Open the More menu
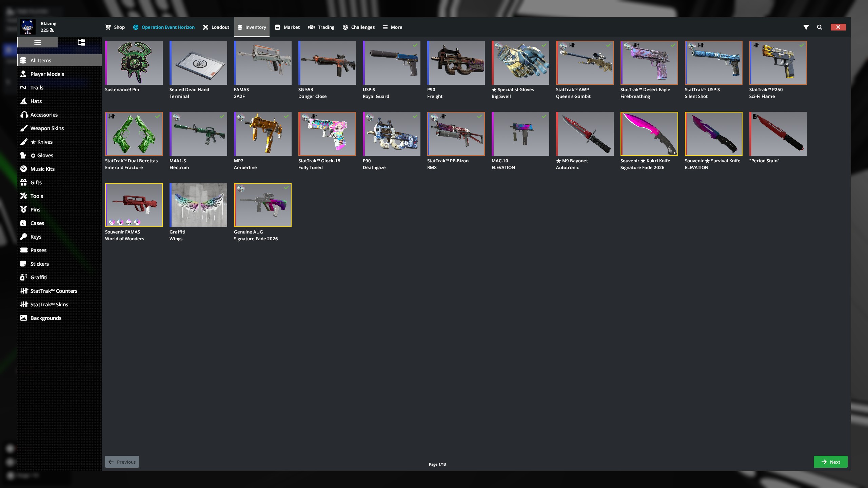This screenshot has width=868, height=488. (392, 27)
